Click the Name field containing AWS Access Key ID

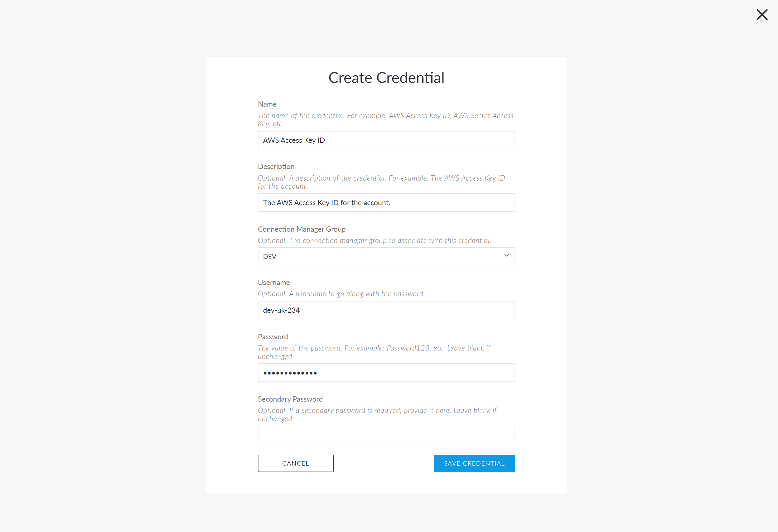tap(386, 140)
